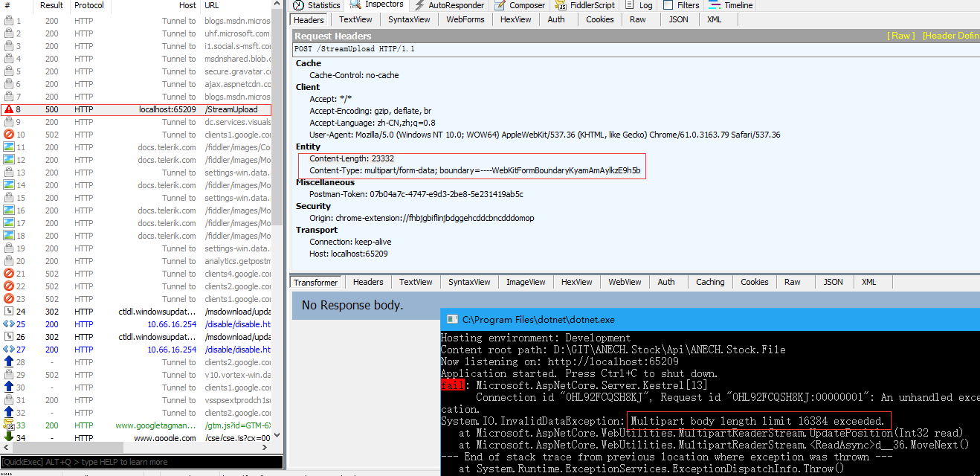This screenshot has width=980, height=476.
Task: Select the User-Agent header line
Action: pos(545,135)
